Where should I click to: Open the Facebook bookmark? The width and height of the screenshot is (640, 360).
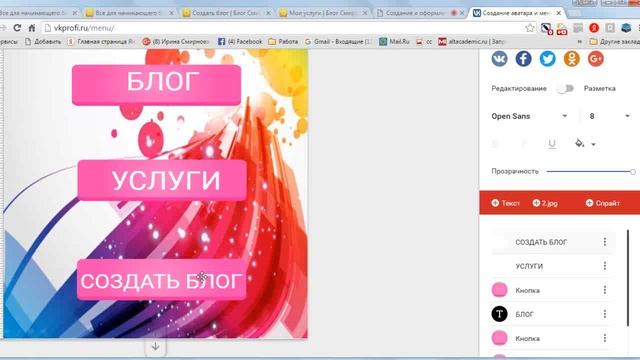240,42
